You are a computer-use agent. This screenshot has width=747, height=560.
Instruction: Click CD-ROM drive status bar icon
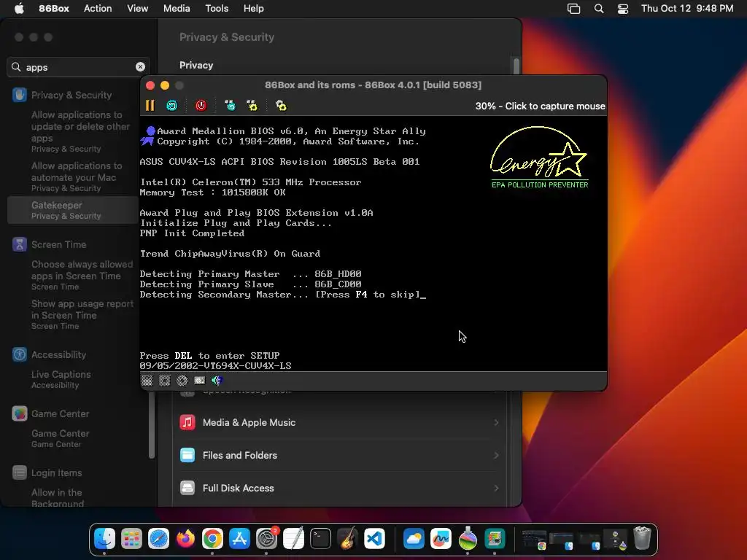point(182,380)
